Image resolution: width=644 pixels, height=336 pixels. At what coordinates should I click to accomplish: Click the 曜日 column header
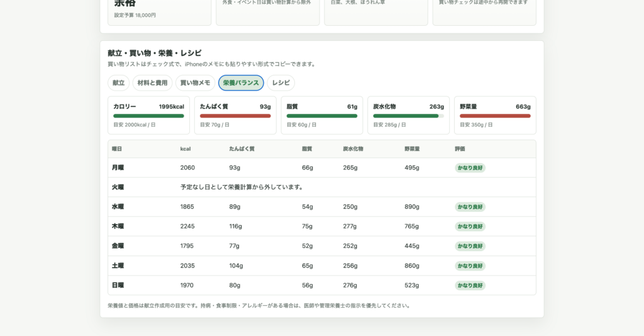(x=116, y=149)
